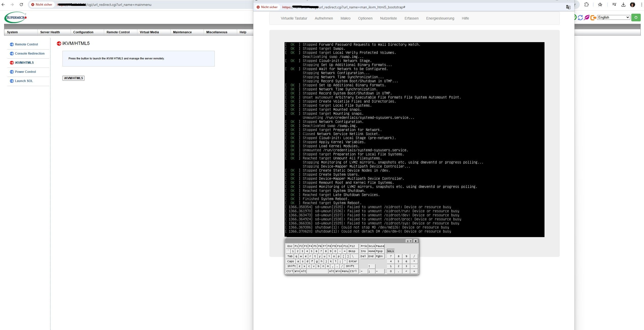This screenshot has height=330, width=644.
Task: Open the Launch SOL sidebar link
Action: [x=24, y=81]
